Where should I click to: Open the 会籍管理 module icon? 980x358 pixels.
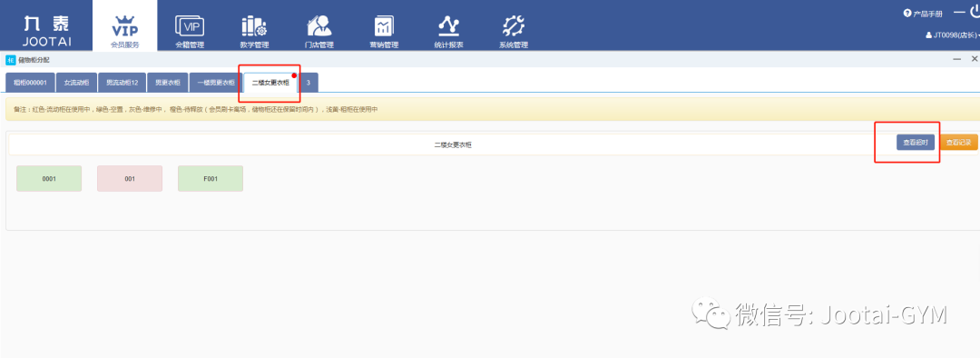coord(190,31)
